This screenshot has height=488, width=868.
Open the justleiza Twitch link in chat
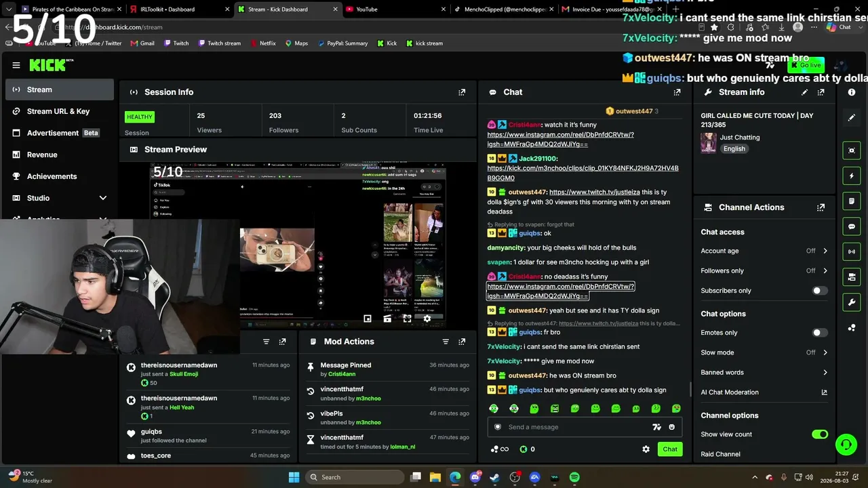pos(594,192)
